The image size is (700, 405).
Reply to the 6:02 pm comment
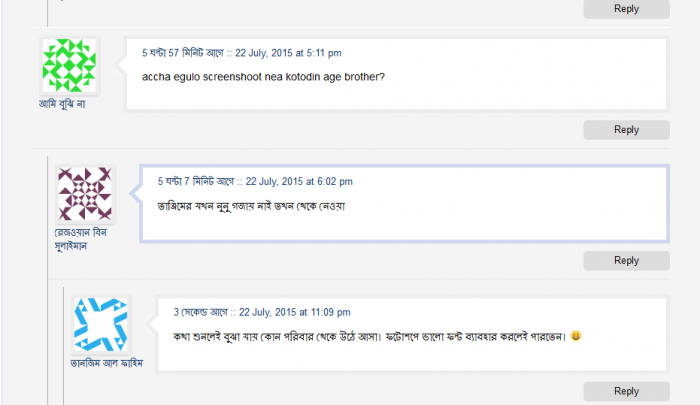[626, 260]
